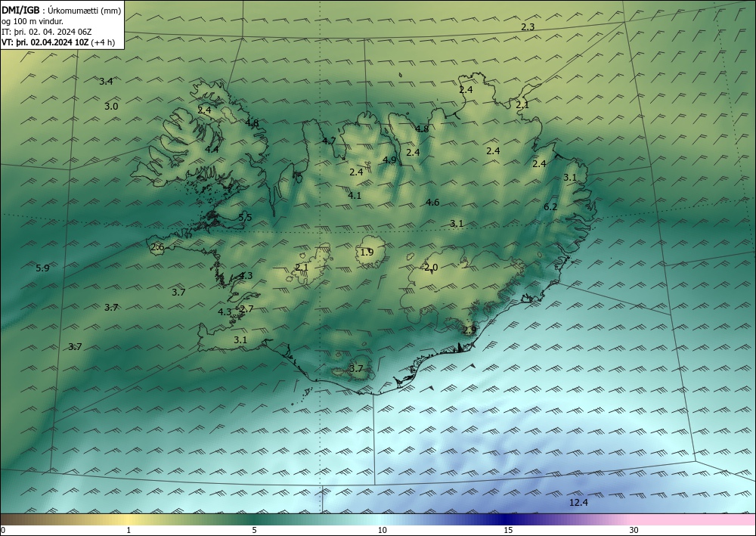Click the 2.7 value in the southwest

coord(246,309)
